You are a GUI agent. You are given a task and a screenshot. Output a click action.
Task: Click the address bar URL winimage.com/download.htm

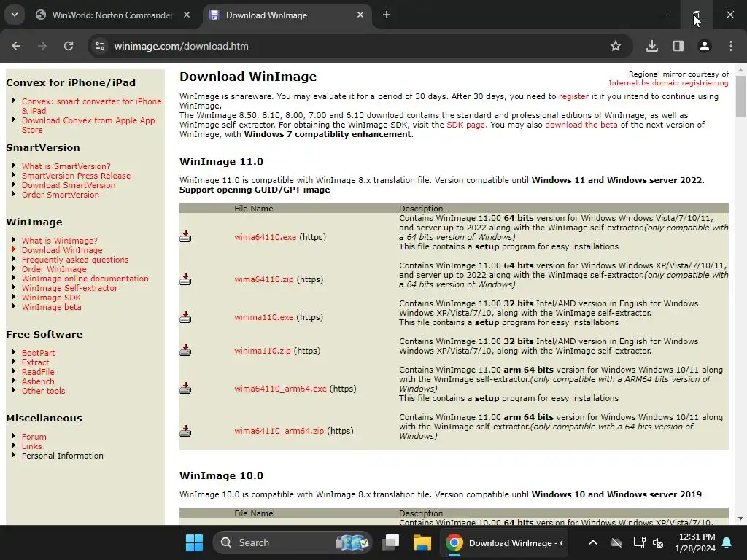pos(181,46)
